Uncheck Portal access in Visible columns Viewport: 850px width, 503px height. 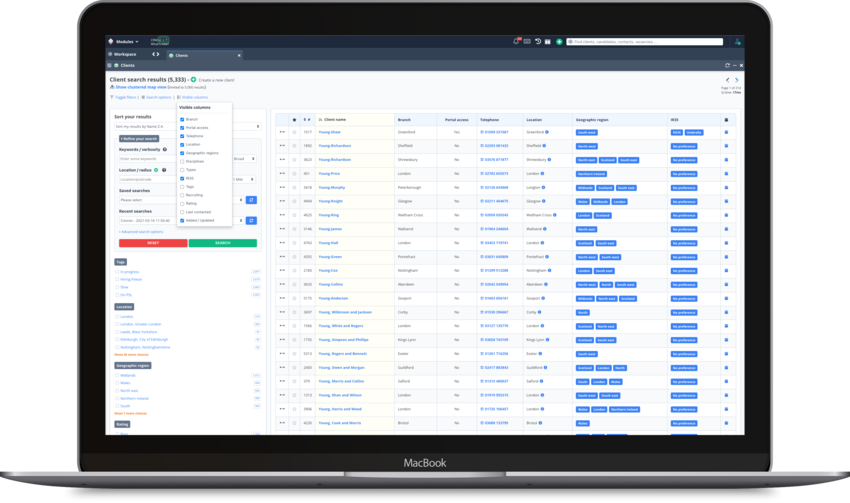pyautogui.click(x=182, y=128)
